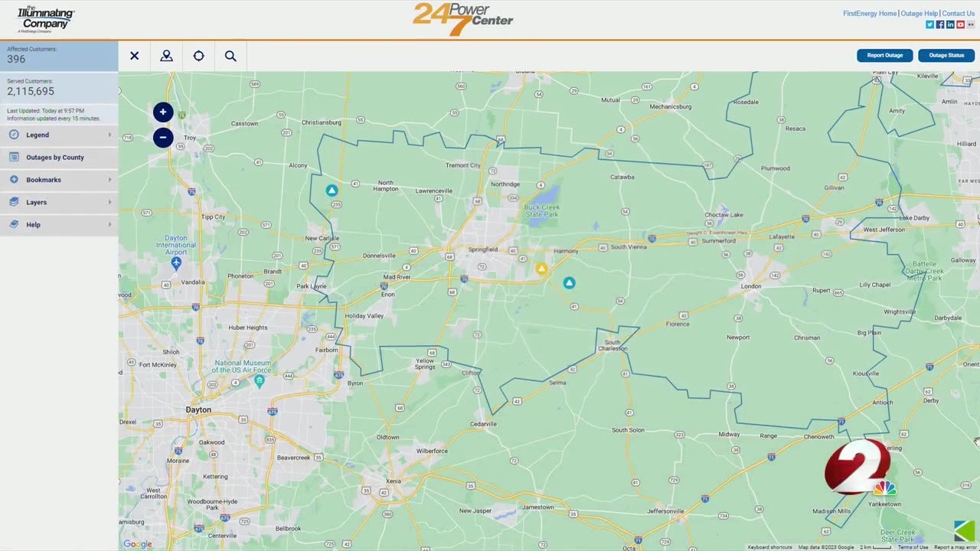Image resolution: width=980 pixels, height=551 pixels.
Task: Click the Google logo on the map
Action: tap(138, 544)
